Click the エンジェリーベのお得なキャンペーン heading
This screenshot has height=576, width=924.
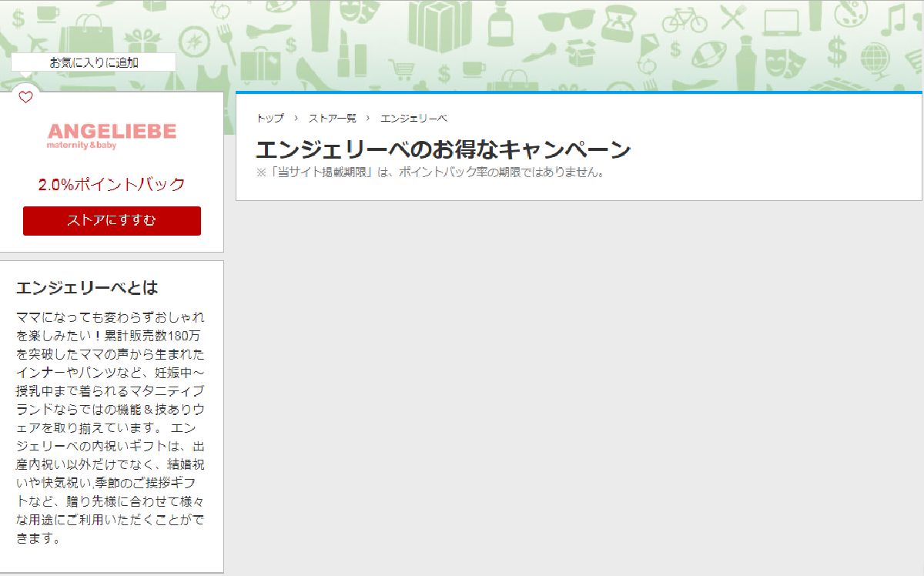tap(443, 149)
